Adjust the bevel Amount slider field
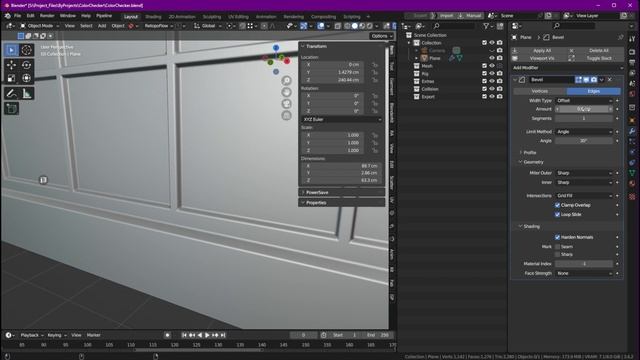This screenshot has width=640, height=360. tap(584, 109)
